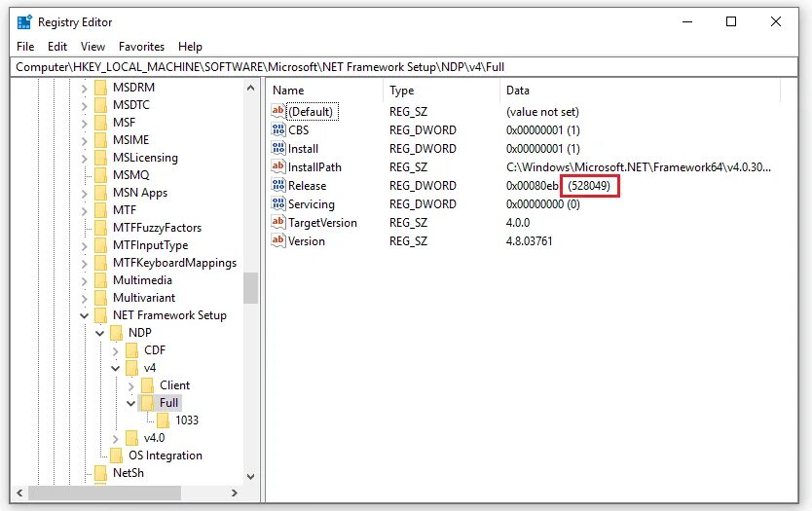The image size is (812, 511).
Task: Click the 0x00080eb Release data value
Action: pos(533,185)
